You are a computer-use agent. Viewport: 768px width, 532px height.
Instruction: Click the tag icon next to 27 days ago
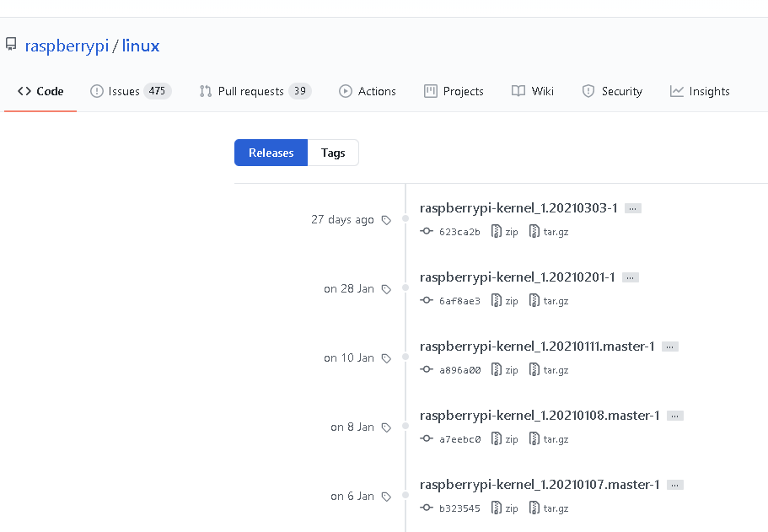(386, 220)
